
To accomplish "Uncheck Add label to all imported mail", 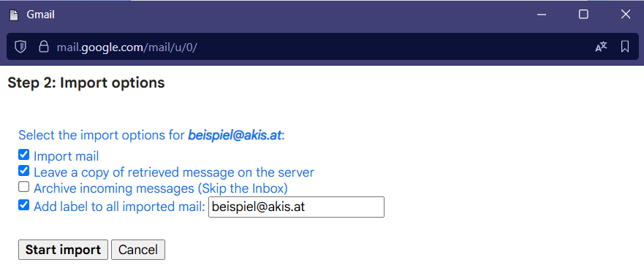I will pyautogui.click(x=24, y=205).
